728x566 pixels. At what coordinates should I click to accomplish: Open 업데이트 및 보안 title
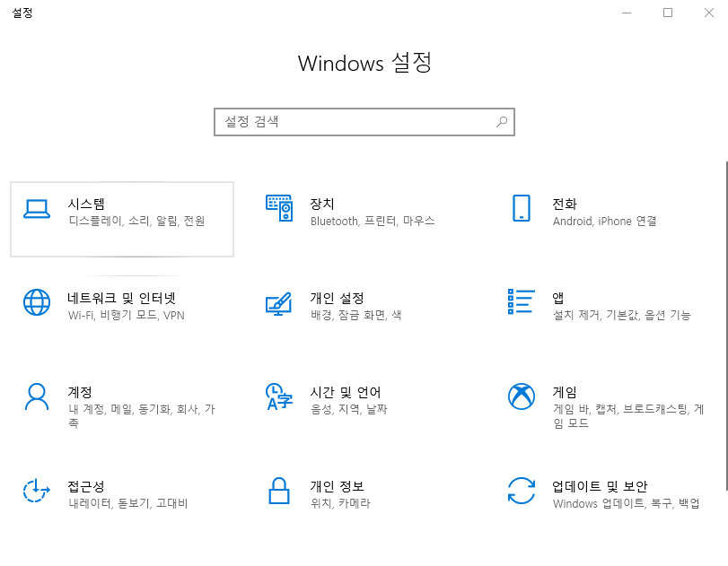(600, 486)
